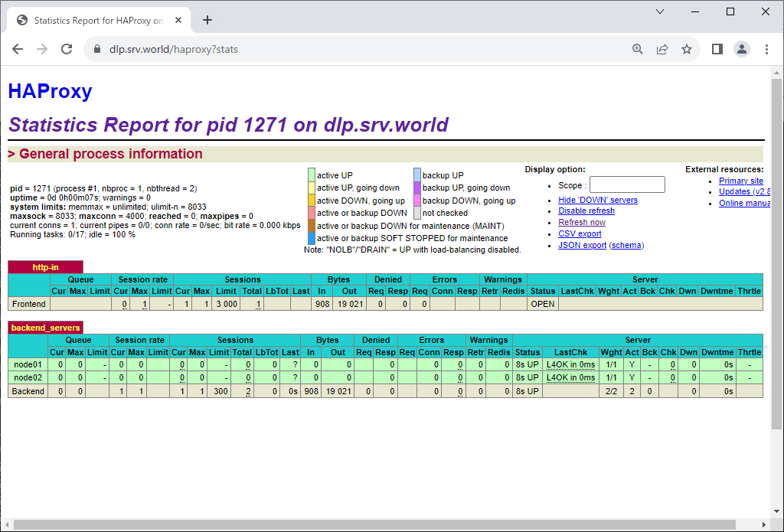Disable refresh via the link
Image resolution: width=784 pixels, height=532 pixels.
tap(586, 211)
